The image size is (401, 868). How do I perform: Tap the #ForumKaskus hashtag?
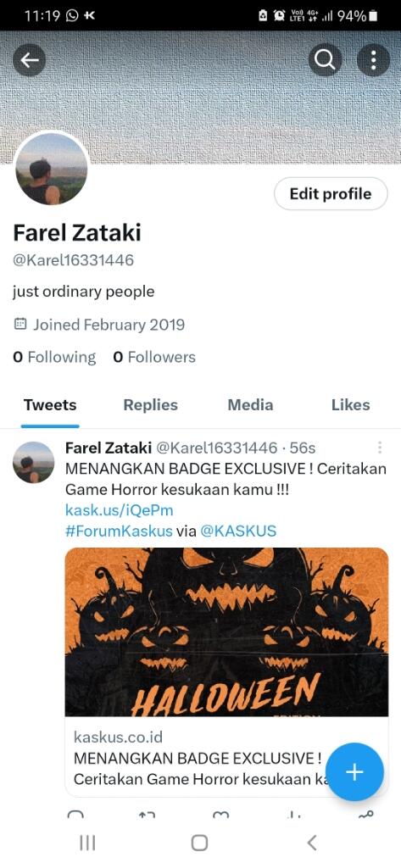coord(119,531)
